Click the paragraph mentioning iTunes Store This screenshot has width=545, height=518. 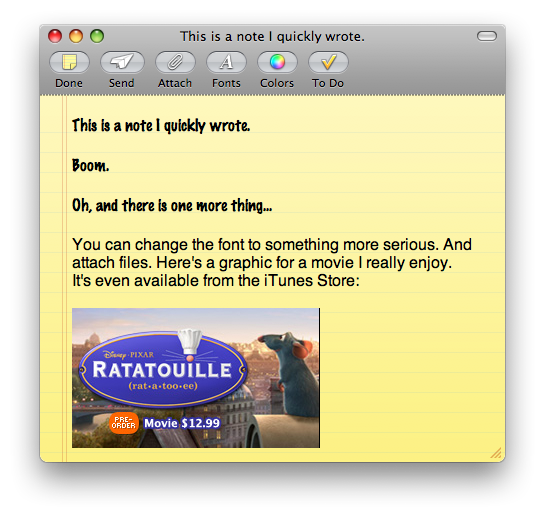pyautogui.click(x=272, y=262)
